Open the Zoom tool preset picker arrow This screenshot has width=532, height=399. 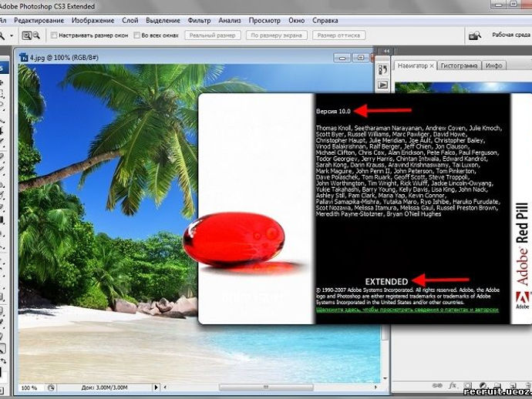pos(12,35)
